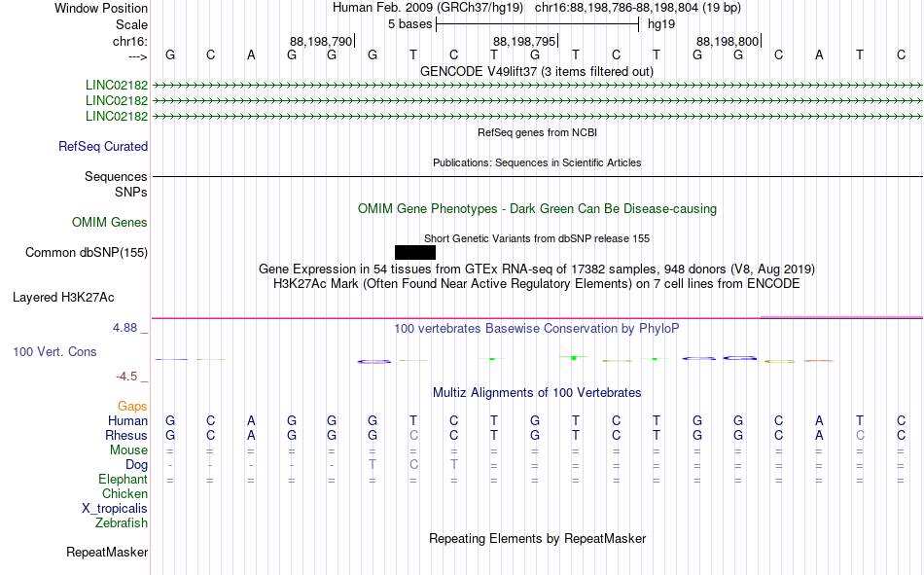Select the Rhesus species row label
The image size is (924, 575).
tap(126, 436)
